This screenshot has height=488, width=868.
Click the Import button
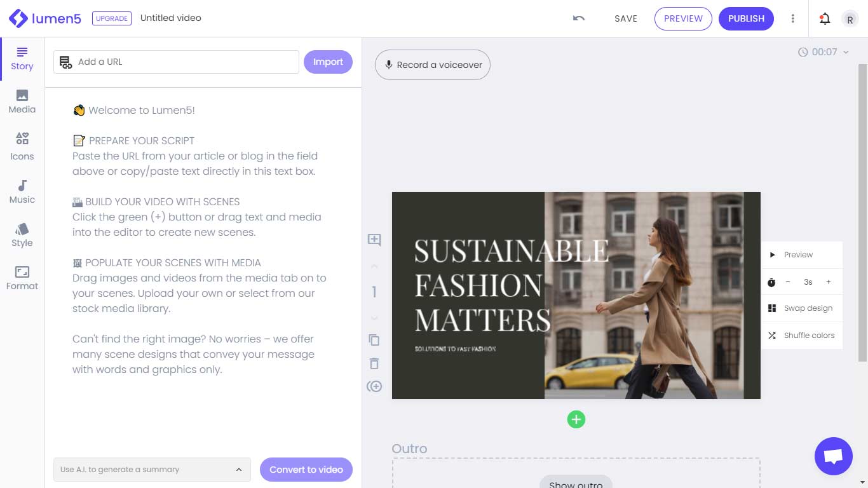(328, 62)
